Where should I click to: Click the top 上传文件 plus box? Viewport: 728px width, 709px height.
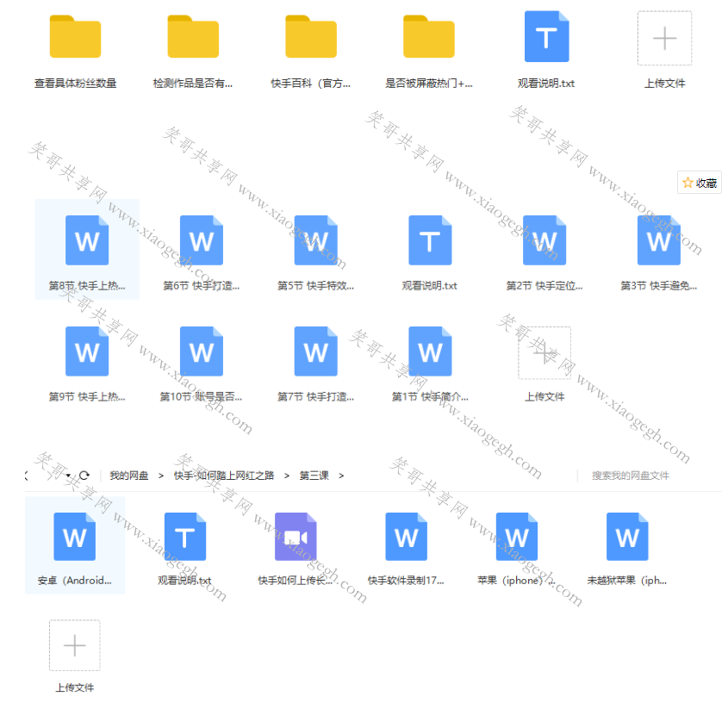pos(665,38)
